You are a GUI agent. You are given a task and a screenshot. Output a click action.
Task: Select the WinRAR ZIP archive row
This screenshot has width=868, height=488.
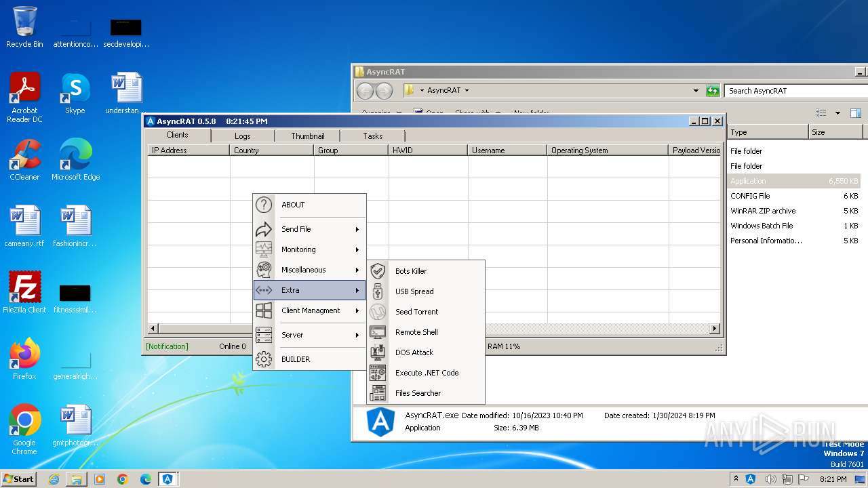click(x=794, y=211)
